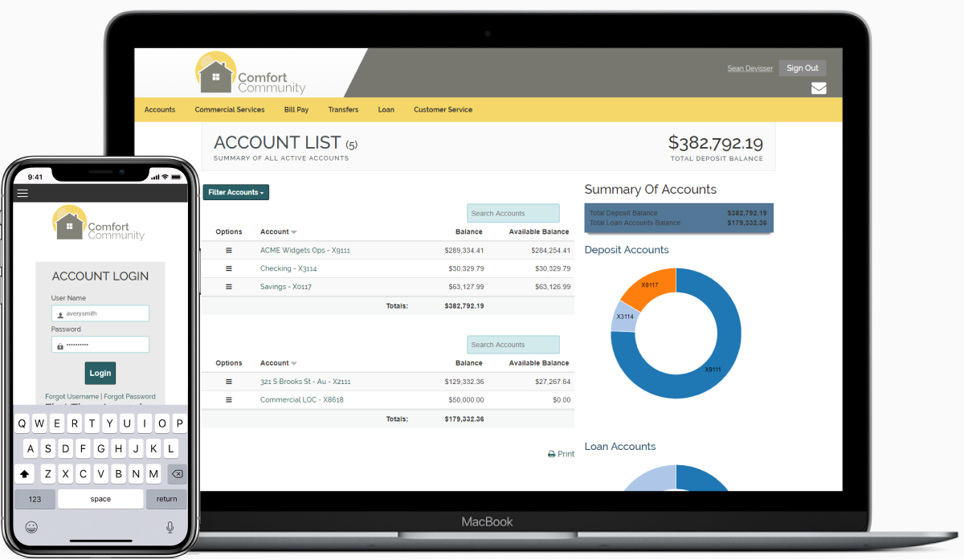This screenshot has width=964, height=560.
Task: Tap space bar on phone keyboard
Action: tap(100, 499)
